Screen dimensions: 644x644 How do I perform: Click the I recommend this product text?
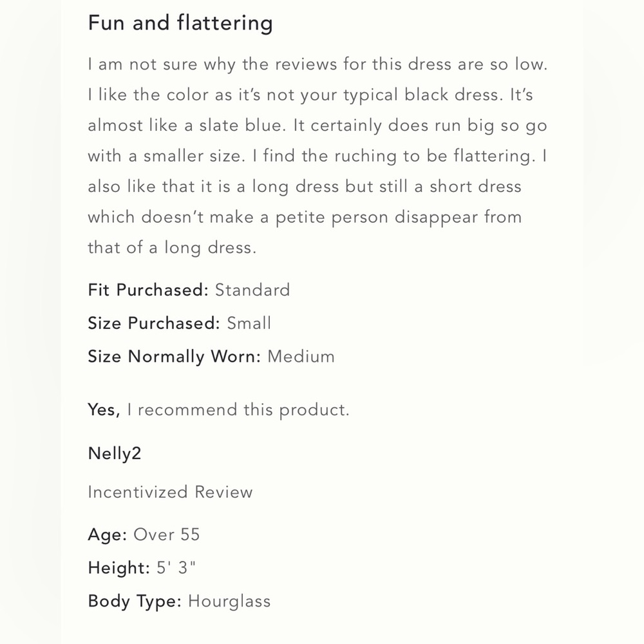[238, 410]
